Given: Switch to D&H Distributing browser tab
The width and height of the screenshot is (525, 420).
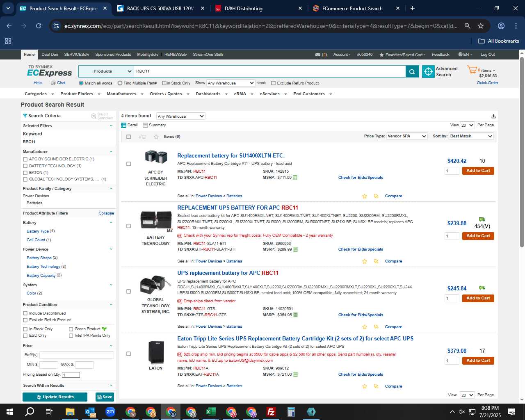Looking at the screenshot, I should tap(258, 8).
